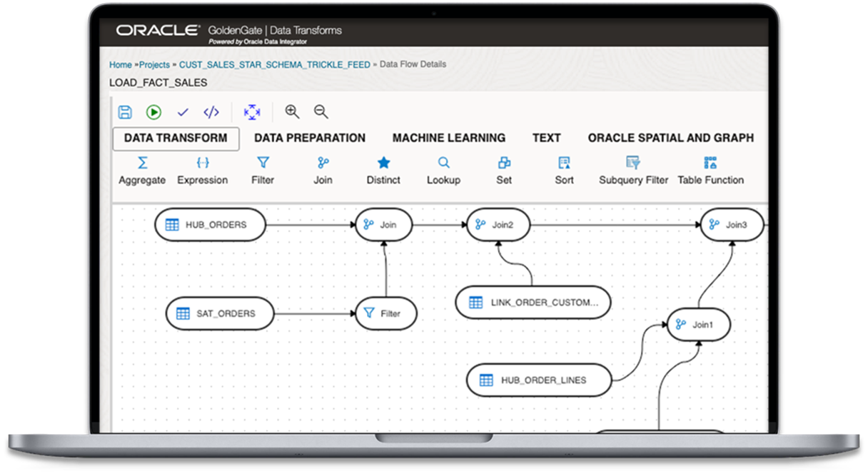Run the data flow

(153, 111)
